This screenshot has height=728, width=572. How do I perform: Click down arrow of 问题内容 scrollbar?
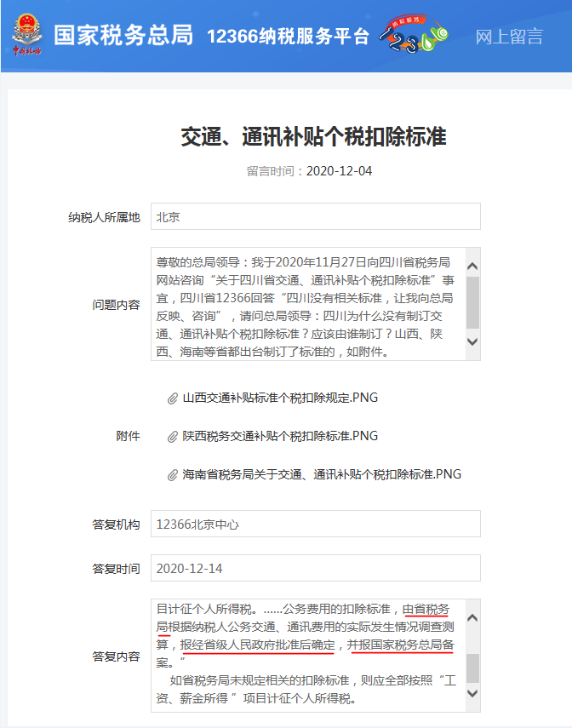(x=472, y=341)
